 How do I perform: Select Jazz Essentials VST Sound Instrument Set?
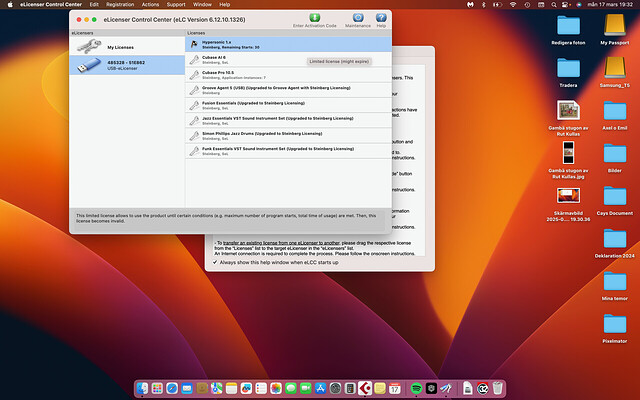click(x=288, y=120)
